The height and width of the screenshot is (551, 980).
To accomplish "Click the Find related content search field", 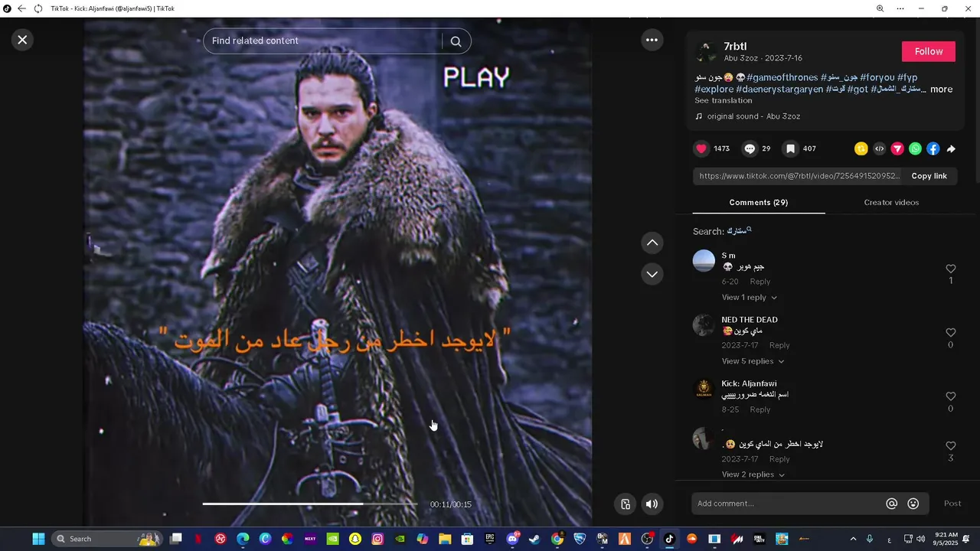I will pos(325,41).
